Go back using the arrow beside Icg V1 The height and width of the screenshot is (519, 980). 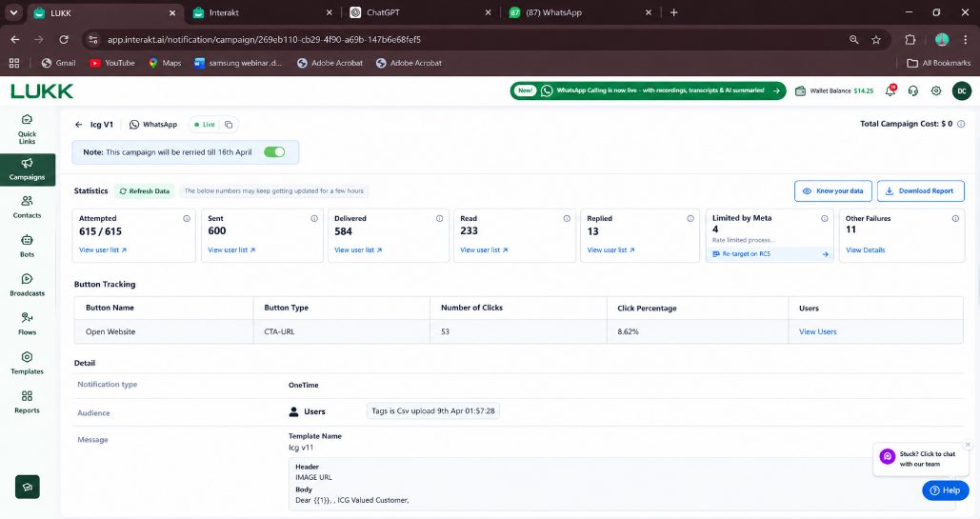[x=79, y=125]
